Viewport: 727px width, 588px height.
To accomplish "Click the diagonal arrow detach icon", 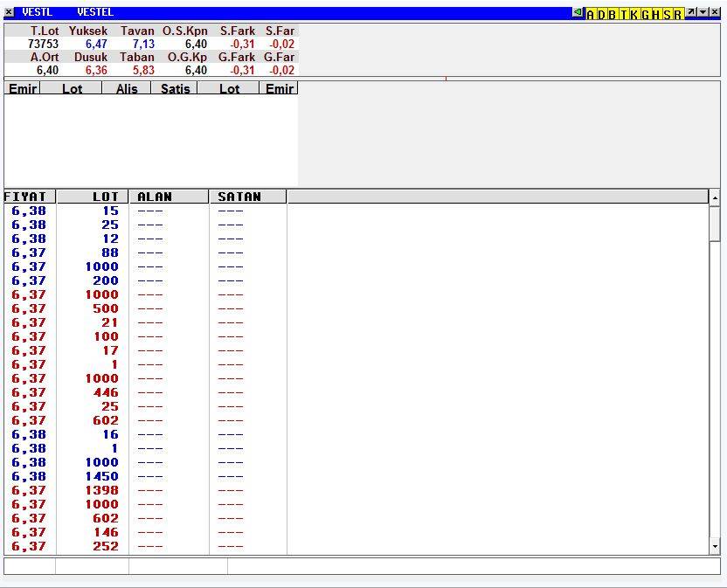I will pyautogui.click(x=691, y=13).
